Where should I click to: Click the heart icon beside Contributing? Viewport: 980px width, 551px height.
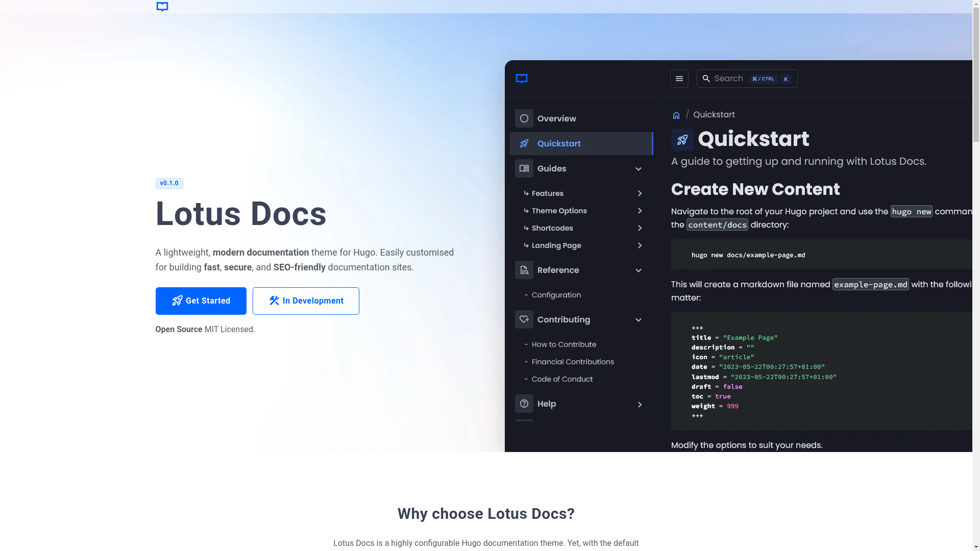pos(524,319)
